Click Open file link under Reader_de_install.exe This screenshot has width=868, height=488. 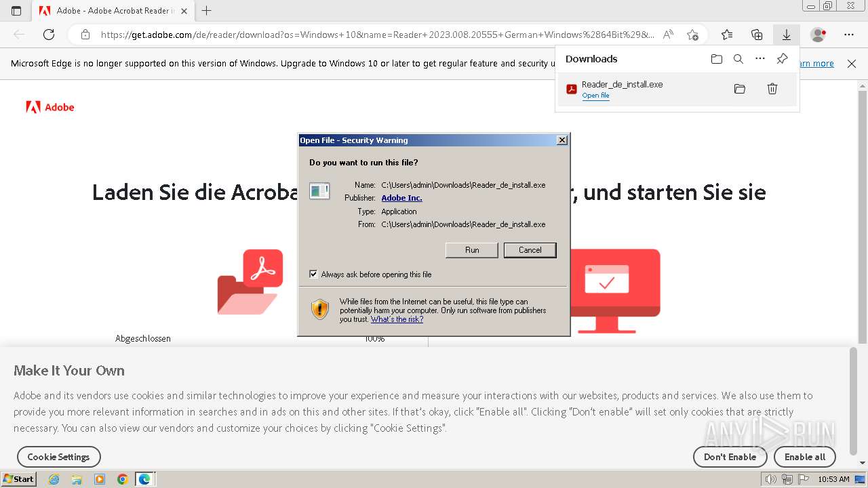click(x=595, y=96)
